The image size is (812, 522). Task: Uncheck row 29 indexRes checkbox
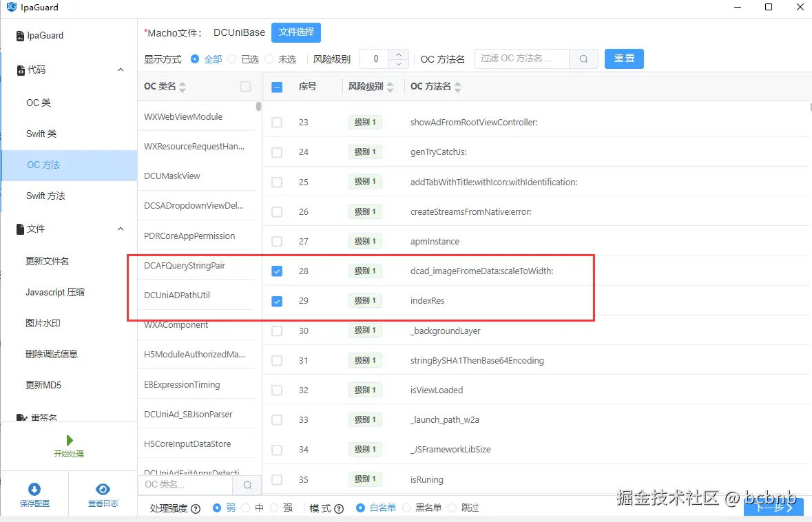pos(277,301)
